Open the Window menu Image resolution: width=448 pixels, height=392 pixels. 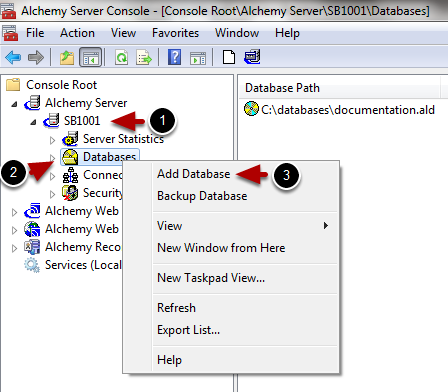click(237, 33)
